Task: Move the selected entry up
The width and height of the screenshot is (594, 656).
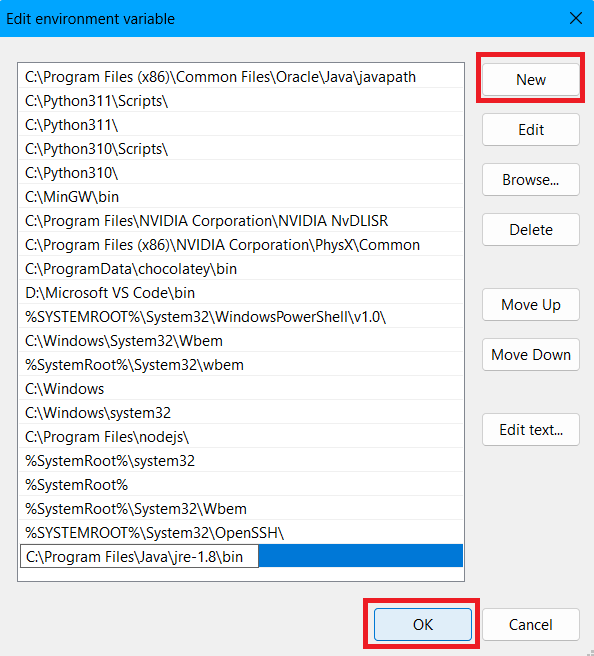Action: pos(530,305)
